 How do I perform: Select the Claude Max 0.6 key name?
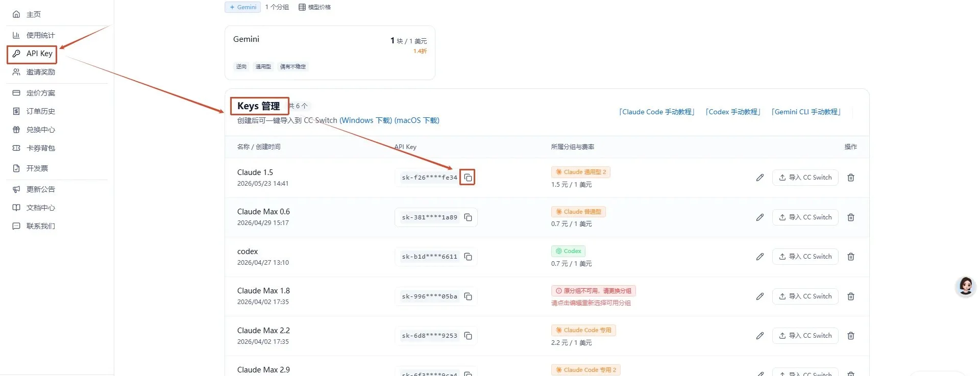[263, 212]
